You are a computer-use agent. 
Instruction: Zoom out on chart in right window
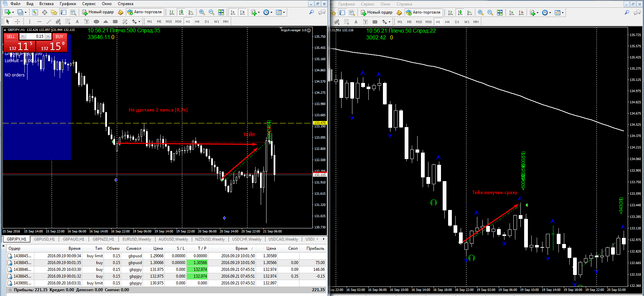[x=490, y=13]
